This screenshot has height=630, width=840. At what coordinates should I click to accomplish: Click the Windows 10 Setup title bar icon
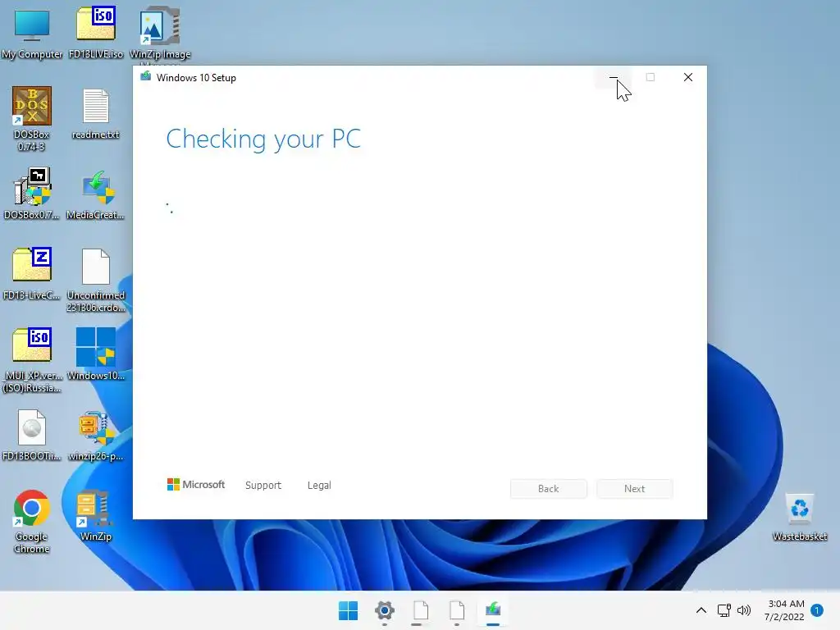[146, 76]
